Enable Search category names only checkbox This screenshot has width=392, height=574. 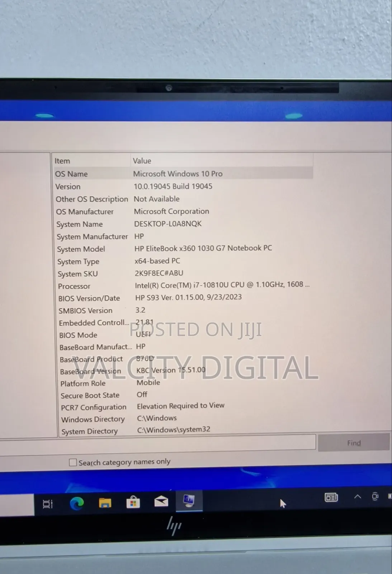[x=73, y=462]
